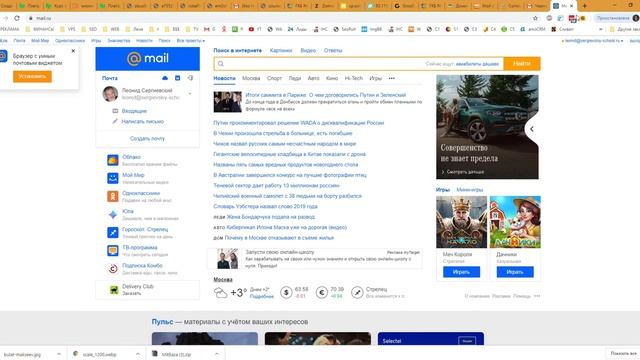
Task: Click the logout icon in Почта header
Action: pos(190,78)
